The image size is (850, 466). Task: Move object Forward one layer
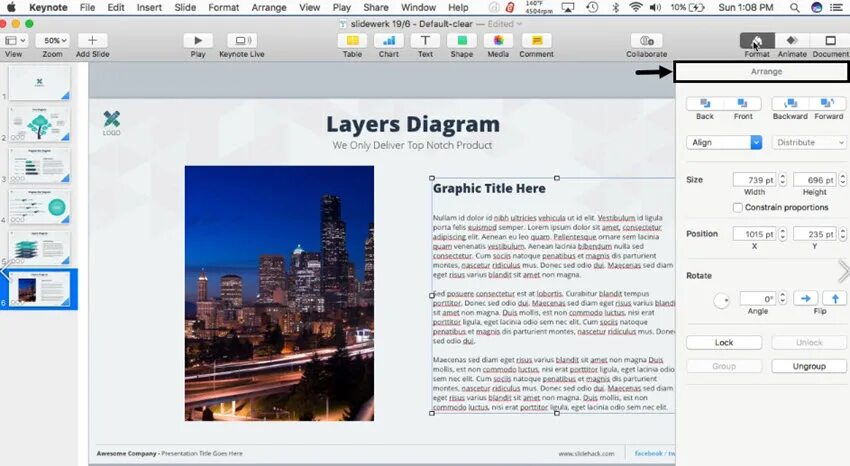(828, 103)
